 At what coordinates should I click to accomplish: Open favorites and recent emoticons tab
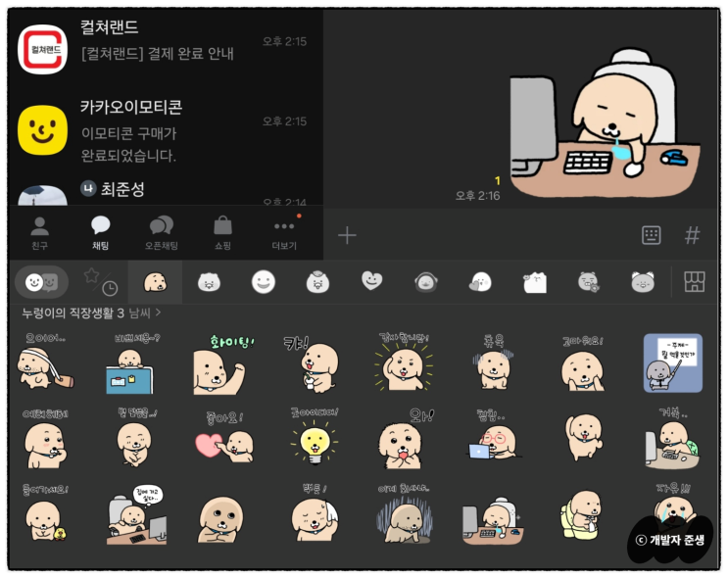pos(100,282)
